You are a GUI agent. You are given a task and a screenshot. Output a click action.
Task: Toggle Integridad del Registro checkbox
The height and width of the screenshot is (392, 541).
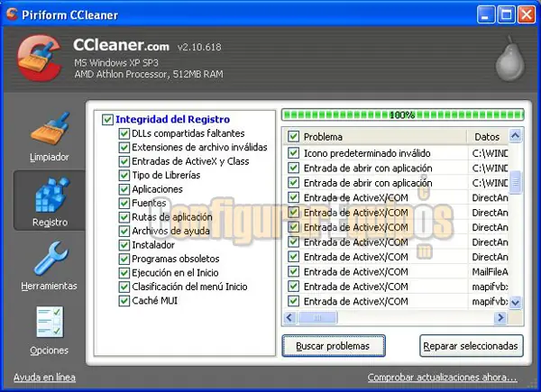click(x=107, y=120)
